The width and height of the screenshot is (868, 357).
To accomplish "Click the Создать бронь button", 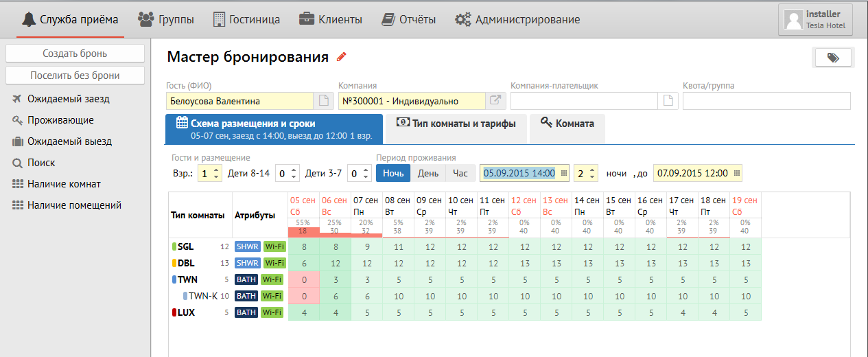I will [75, 54].
